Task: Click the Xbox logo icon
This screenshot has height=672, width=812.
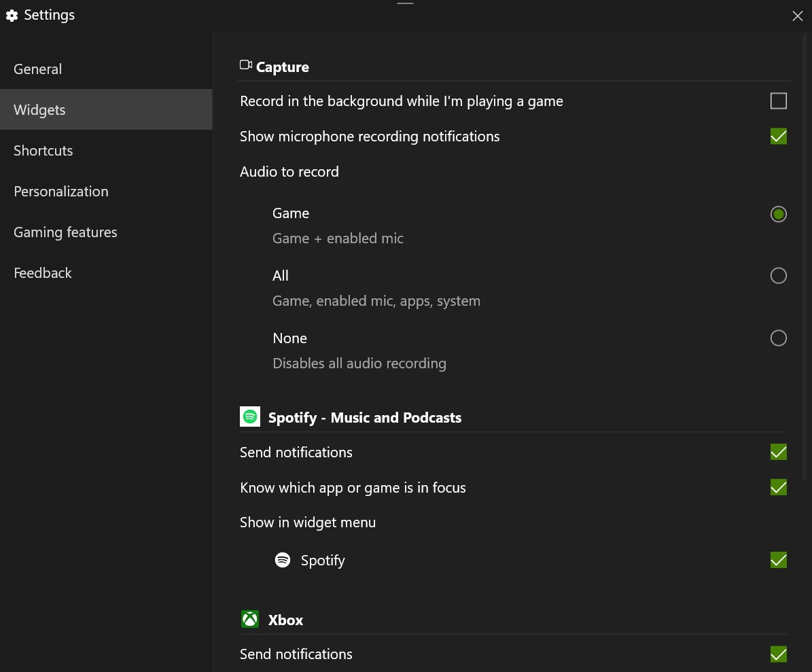Action: tap(250, 619)
